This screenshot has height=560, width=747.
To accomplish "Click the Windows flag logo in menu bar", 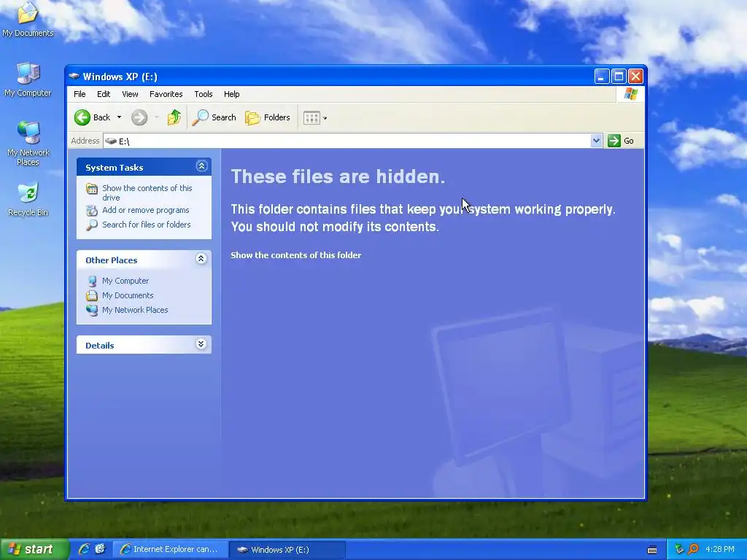I will tap(631, 94).
